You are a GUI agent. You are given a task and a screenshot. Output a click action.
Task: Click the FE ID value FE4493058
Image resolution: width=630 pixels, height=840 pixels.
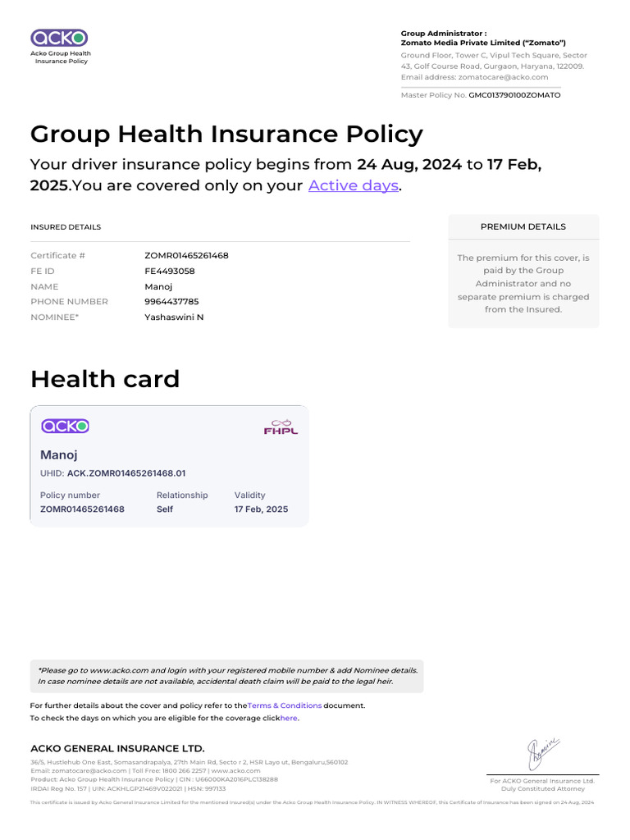170,271
